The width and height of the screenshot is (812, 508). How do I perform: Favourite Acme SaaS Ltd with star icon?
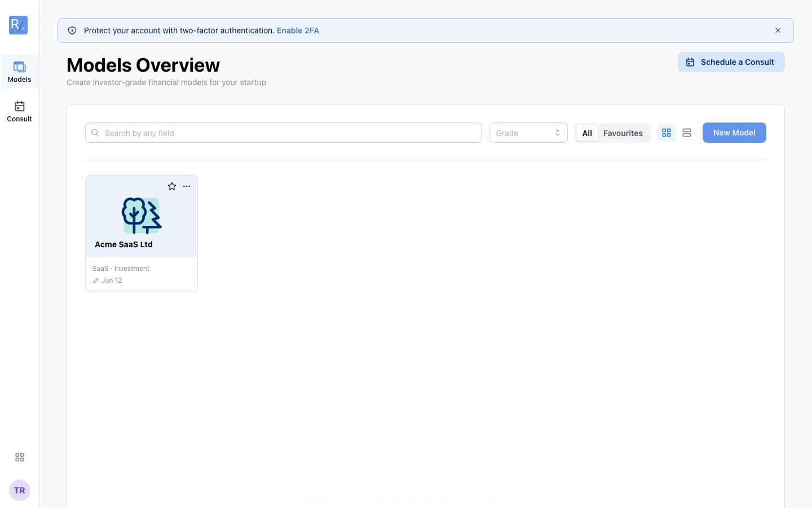[172, 186]
